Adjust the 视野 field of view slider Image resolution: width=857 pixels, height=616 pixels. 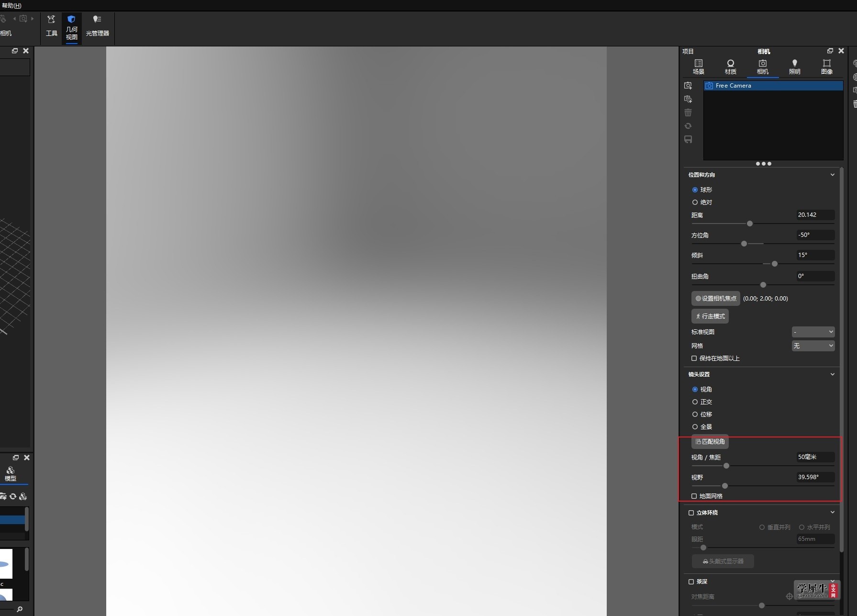tap(725, 486)
